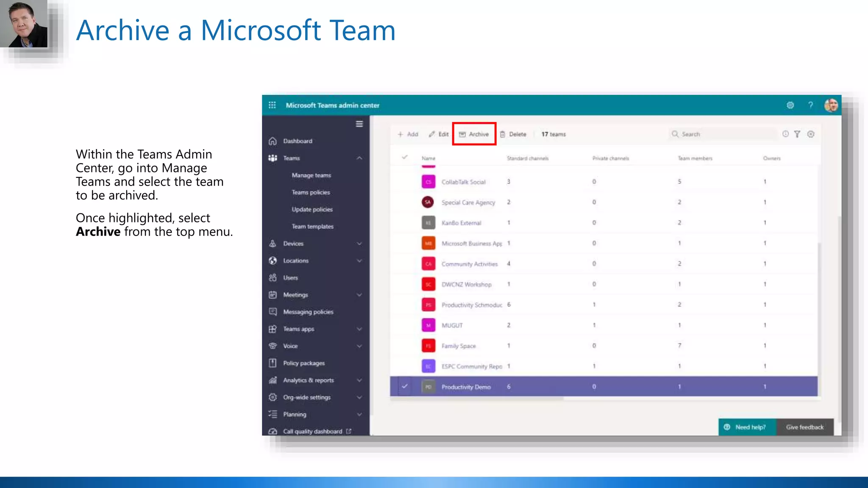The image size is (868, 488).
Task: Click the Devices sidebar icon
Action: pos(273,244)
